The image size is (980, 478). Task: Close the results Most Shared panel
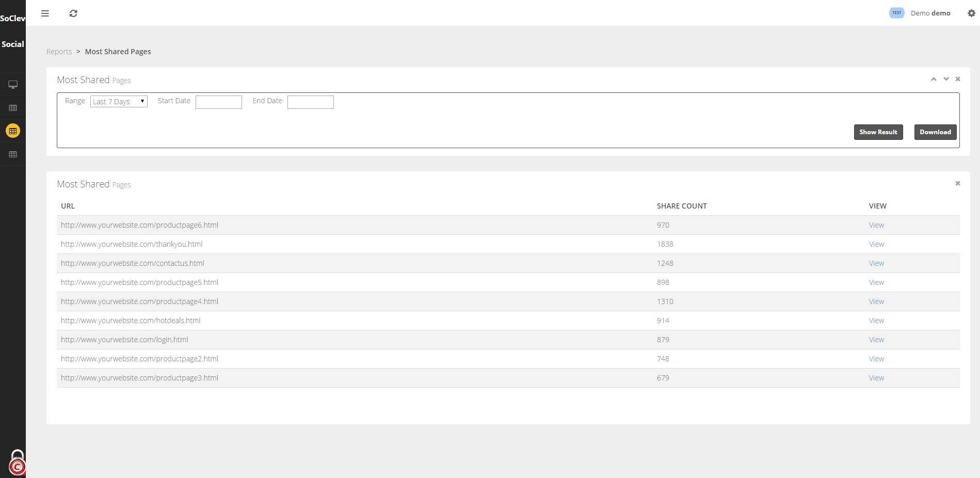[x=958, y=183]
